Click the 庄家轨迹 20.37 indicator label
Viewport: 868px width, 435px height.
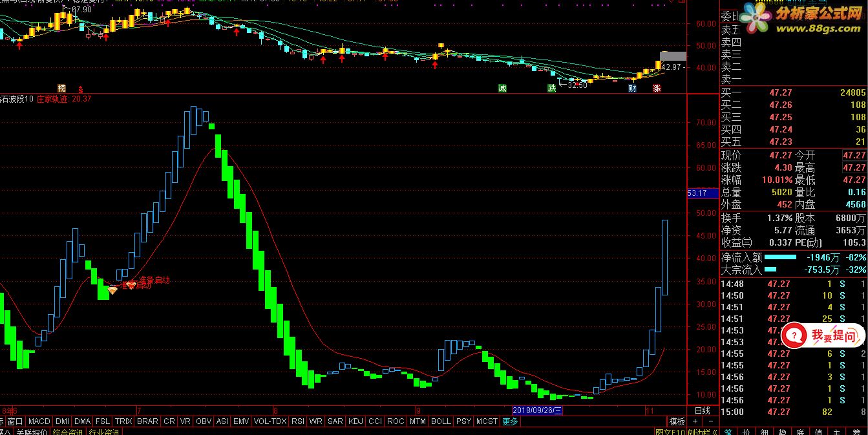64,99
